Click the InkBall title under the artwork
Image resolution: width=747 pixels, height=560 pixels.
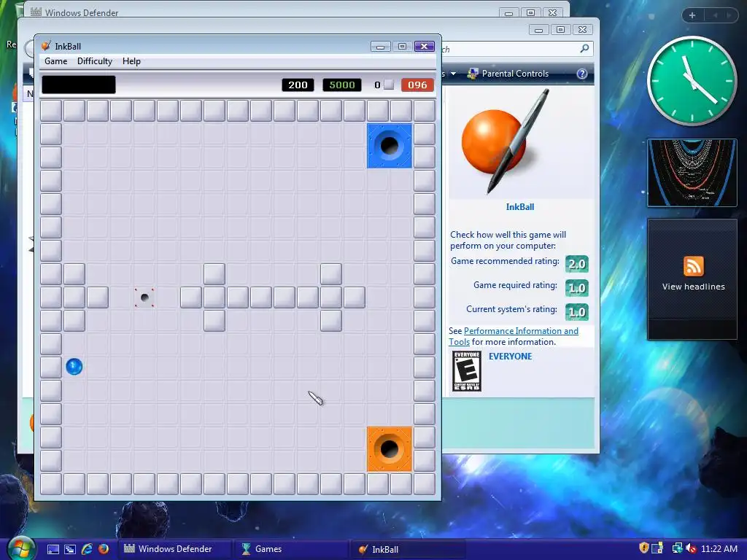coord(519,206)
